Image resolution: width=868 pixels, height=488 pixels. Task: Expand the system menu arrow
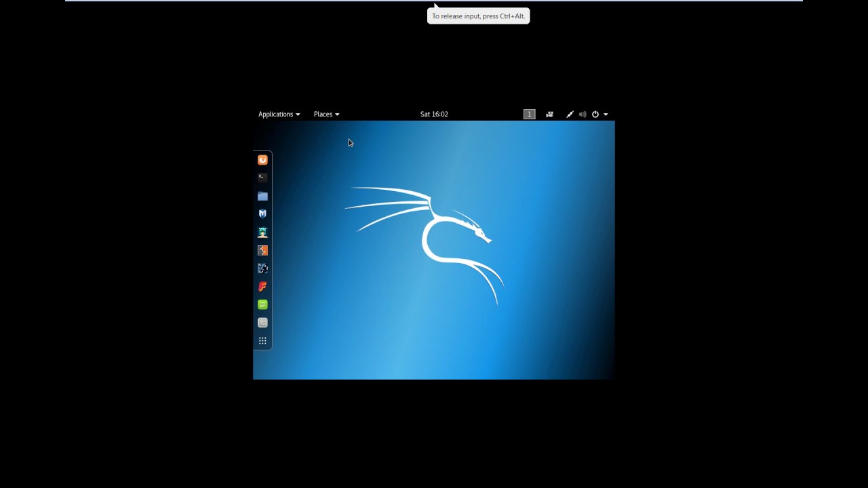tap(606, 115)
